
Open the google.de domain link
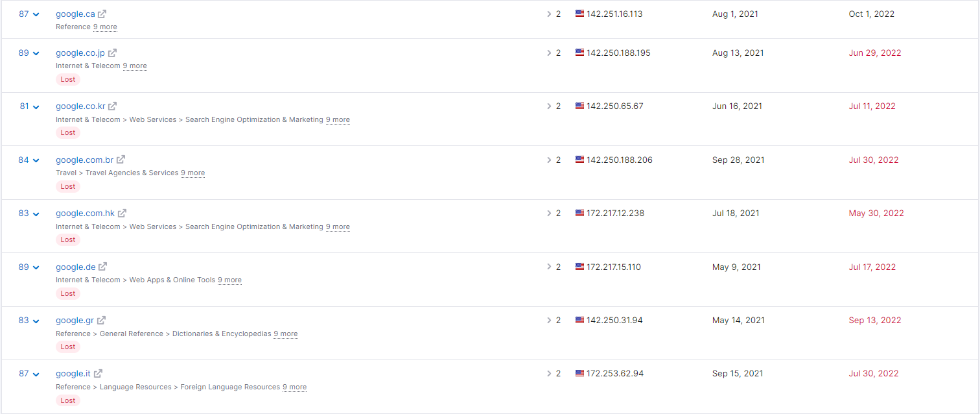76,267
